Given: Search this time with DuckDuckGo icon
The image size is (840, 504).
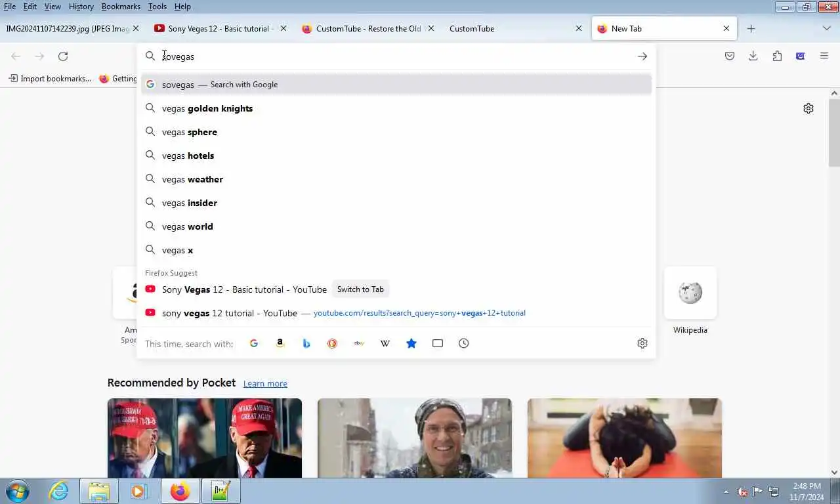Looking at the screenshot, I should pos(333,343).
